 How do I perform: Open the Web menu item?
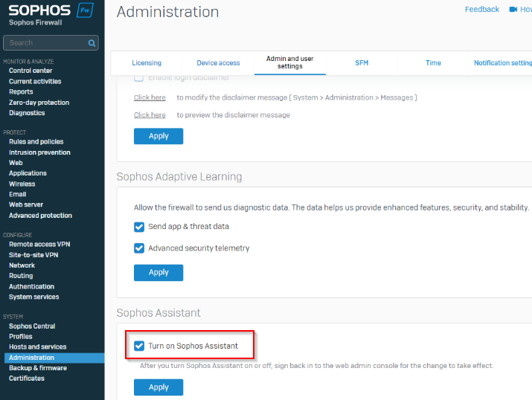point(16,163)
